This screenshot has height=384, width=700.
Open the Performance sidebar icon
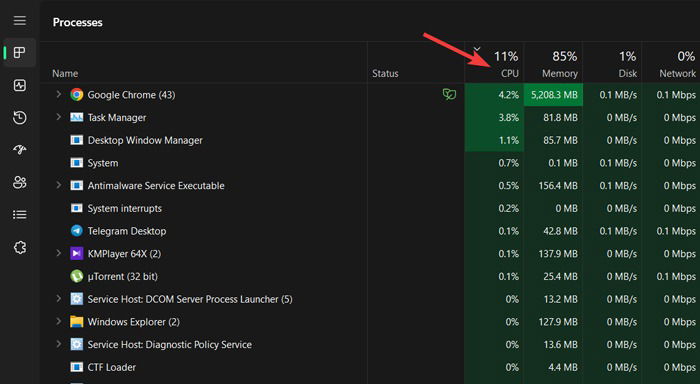coord(20,85)
